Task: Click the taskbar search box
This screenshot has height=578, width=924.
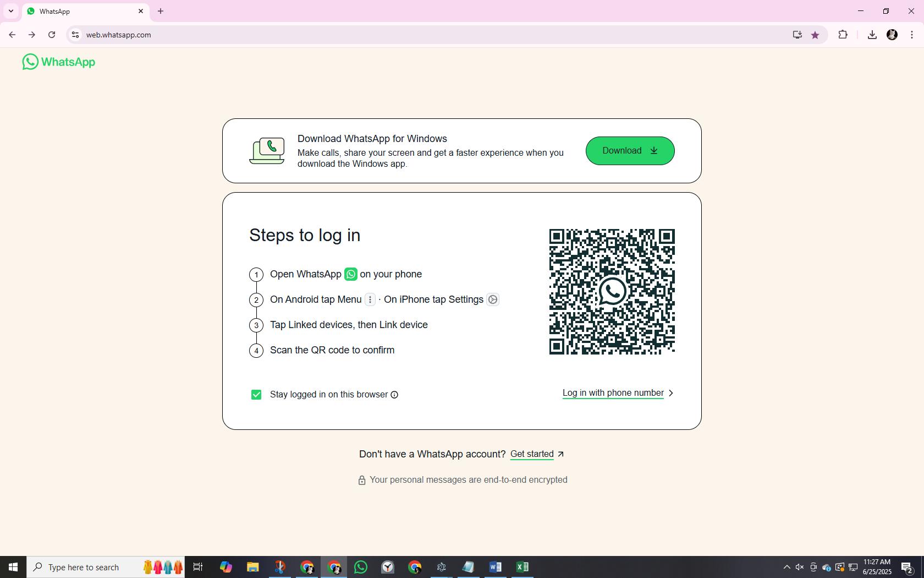Action: click(106, 567)
